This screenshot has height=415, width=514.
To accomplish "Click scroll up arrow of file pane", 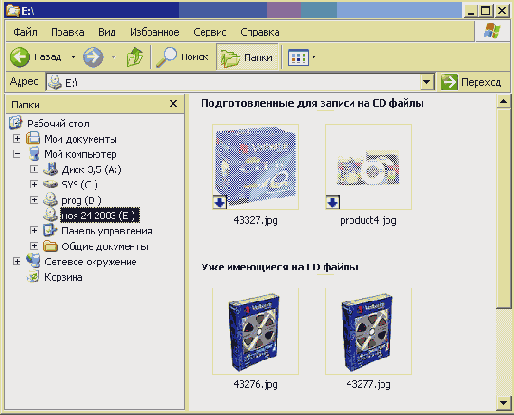I will [x=503, y=101].
